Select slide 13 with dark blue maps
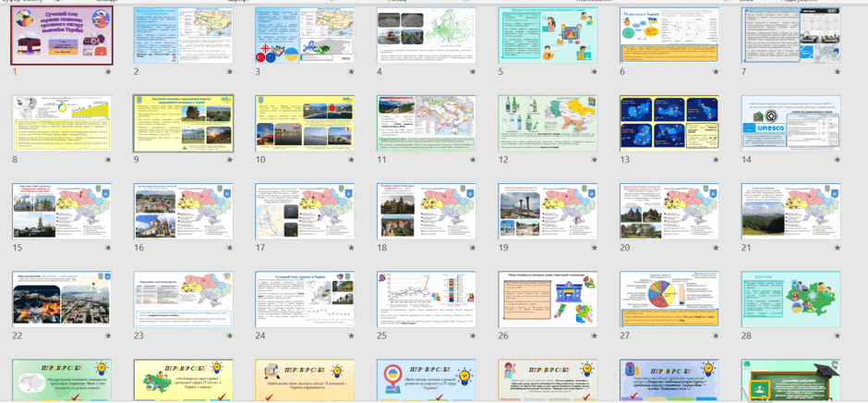This screenshot has height=403, width=868. click(x=669, y=124)
